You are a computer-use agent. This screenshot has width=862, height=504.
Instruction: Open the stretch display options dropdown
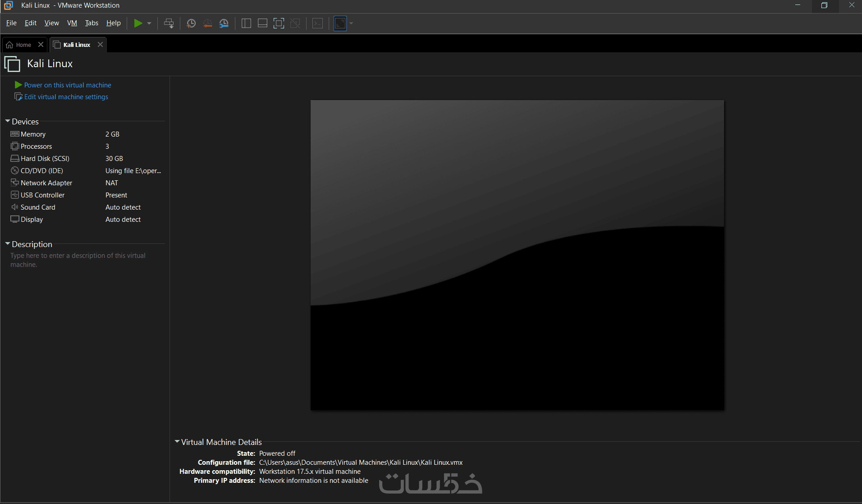point(351,23)
